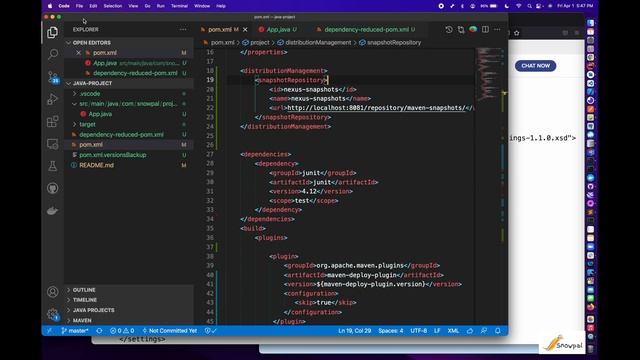Open Explorer views and more actions ellipsis
The image size is (640, 360).
[183, 29]
